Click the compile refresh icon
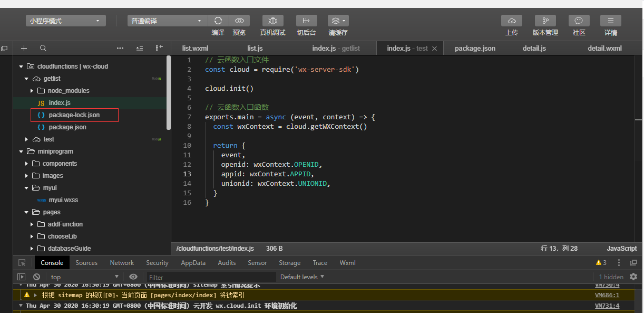This screenshot has width=644, height=313. [x=218, y=21]
